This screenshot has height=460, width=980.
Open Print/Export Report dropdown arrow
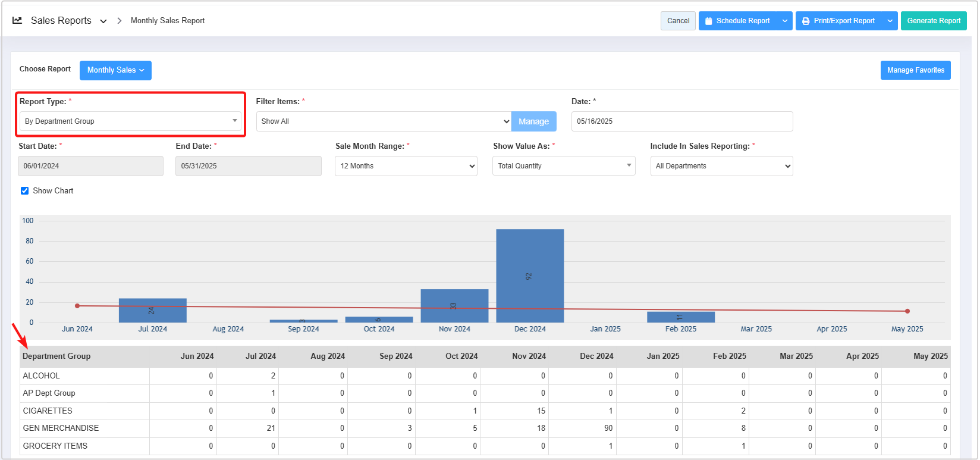pos(890,21)
